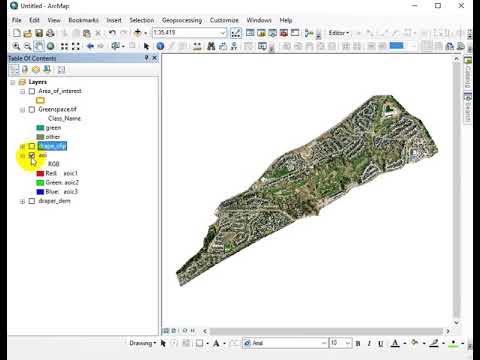This screenshot has width=480, height=360.
Task: Click Fixed Zoom Out arrows icon
Action: [x=76, y=46]
